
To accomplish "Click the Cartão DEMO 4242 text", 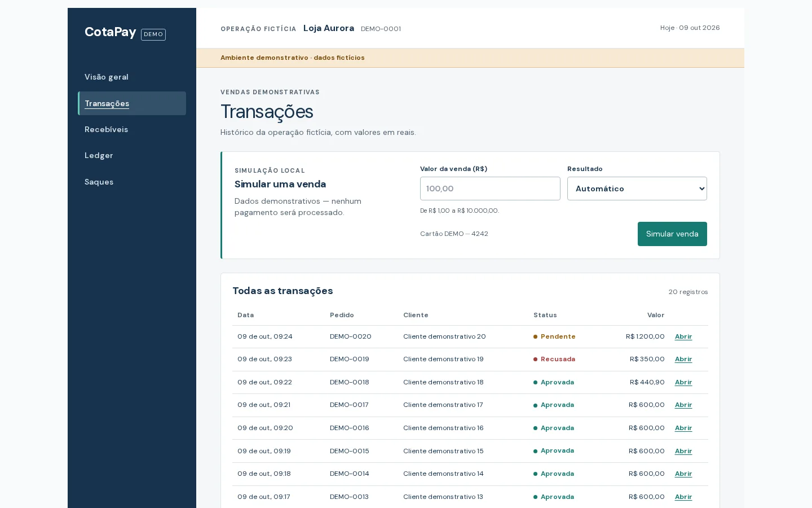I will pos(454,234).
